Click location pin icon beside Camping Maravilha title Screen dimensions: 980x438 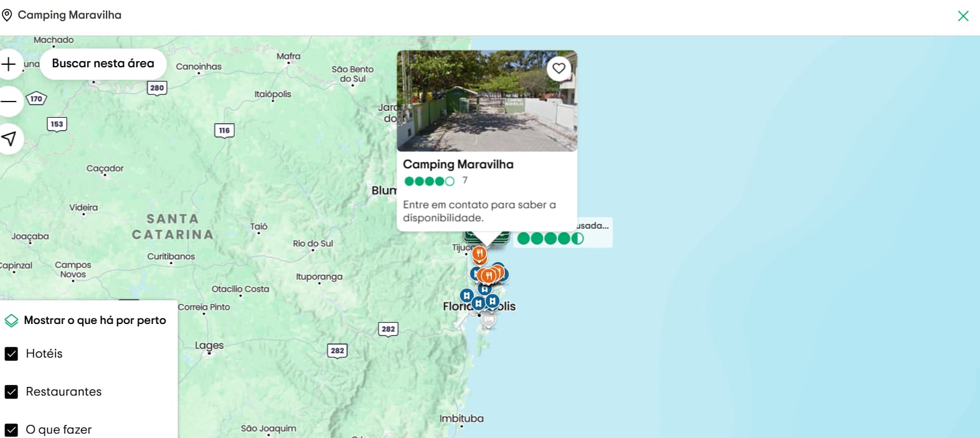[x=7, y=16]
